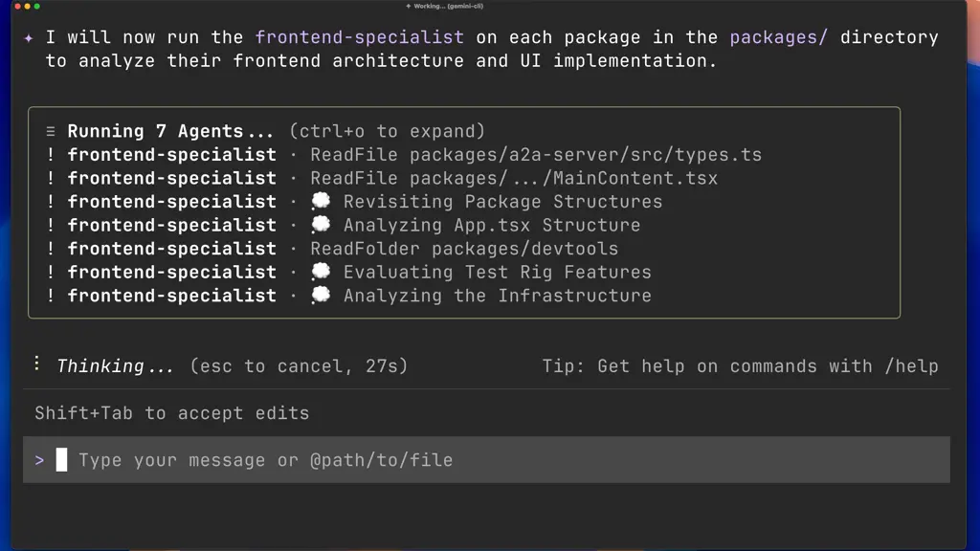Click the thought bubble icon next to Evaluating Test Rig Features
This screenshot has width=980, height=551.
tap(321, 271)
